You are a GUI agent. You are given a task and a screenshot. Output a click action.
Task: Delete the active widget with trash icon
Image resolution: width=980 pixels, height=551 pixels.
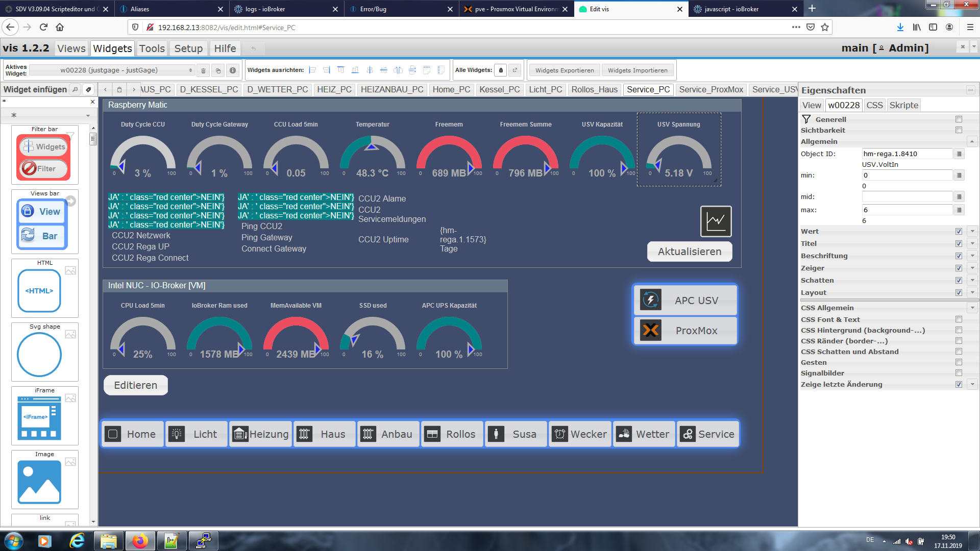click(x=203, y=71)
